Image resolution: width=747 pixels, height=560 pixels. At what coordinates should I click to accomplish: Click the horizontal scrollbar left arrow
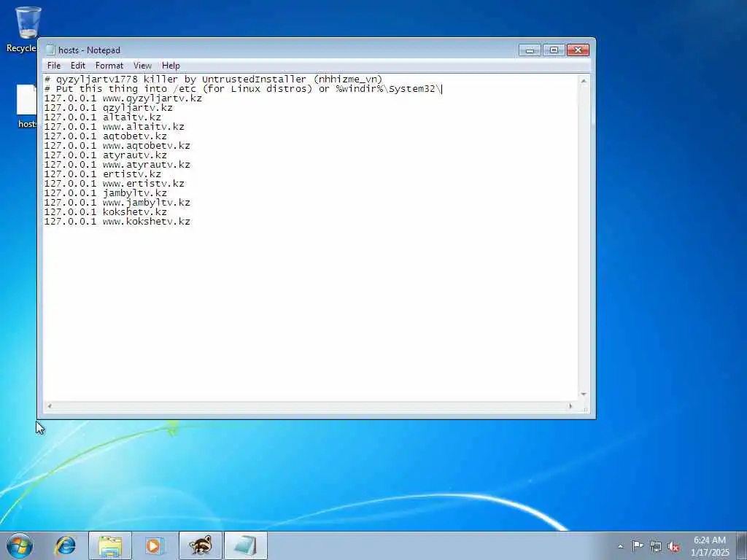pyautogui.click(x=49, y=406)
